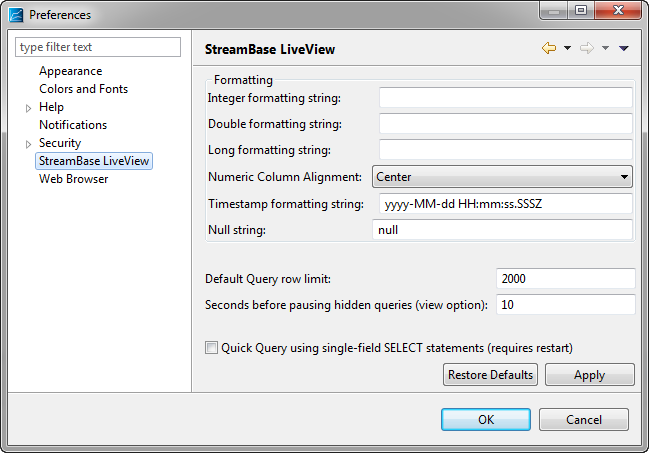Open the Web Browser preference page
The height and width of the screenshot is (453, 649).
coord(74,179)
